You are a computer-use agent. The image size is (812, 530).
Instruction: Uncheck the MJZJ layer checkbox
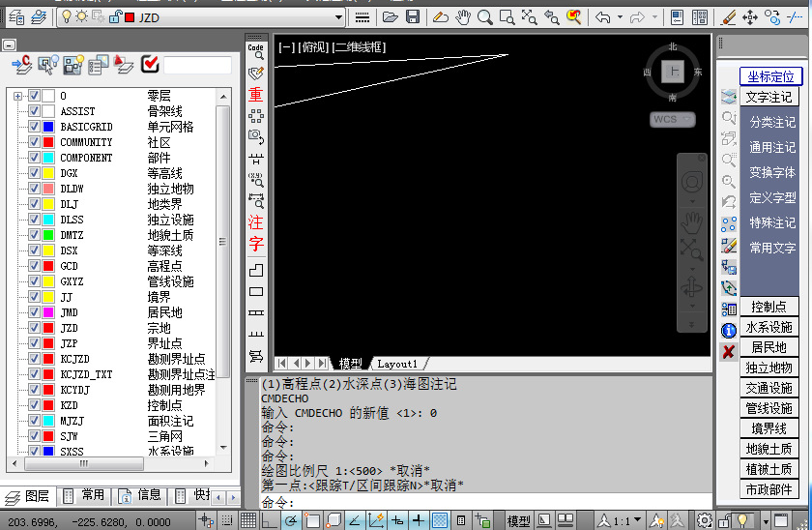(x=34, y=421)
